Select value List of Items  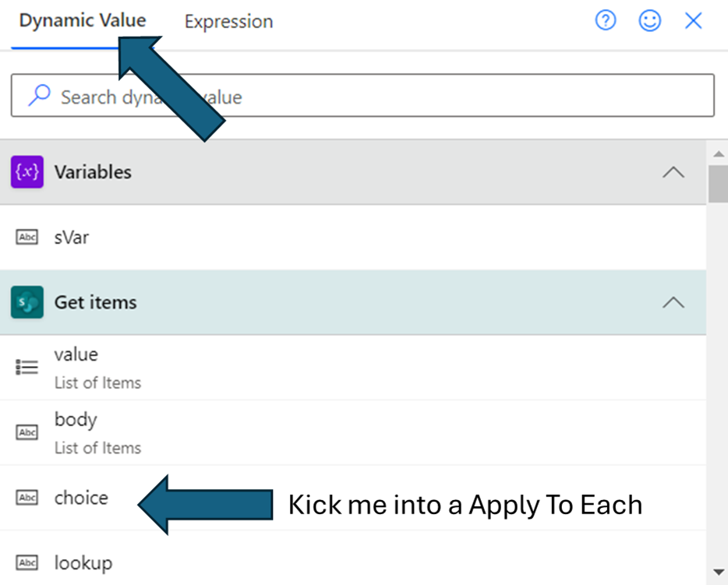(x=76, y=355)
